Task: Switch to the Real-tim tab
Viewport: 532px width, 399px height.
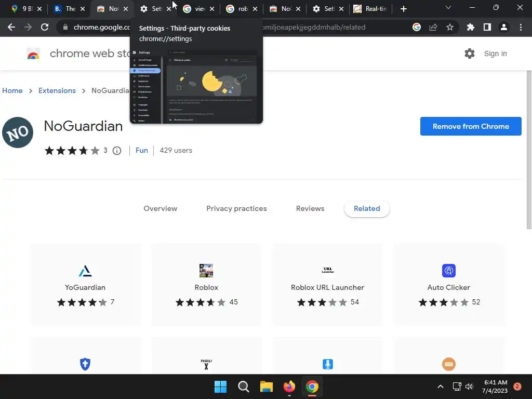Action: coord(370,9)
